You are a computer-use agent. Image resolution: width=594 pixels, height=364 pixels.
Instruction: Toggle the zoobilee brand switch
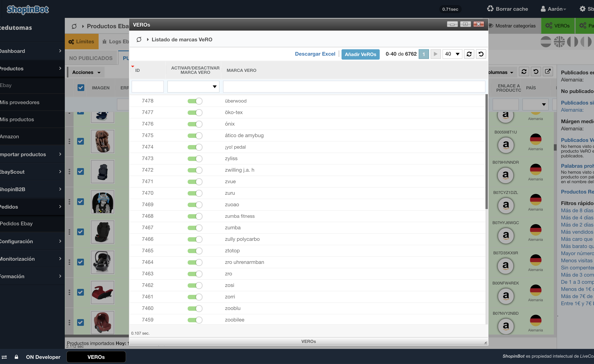coord(195,320)
